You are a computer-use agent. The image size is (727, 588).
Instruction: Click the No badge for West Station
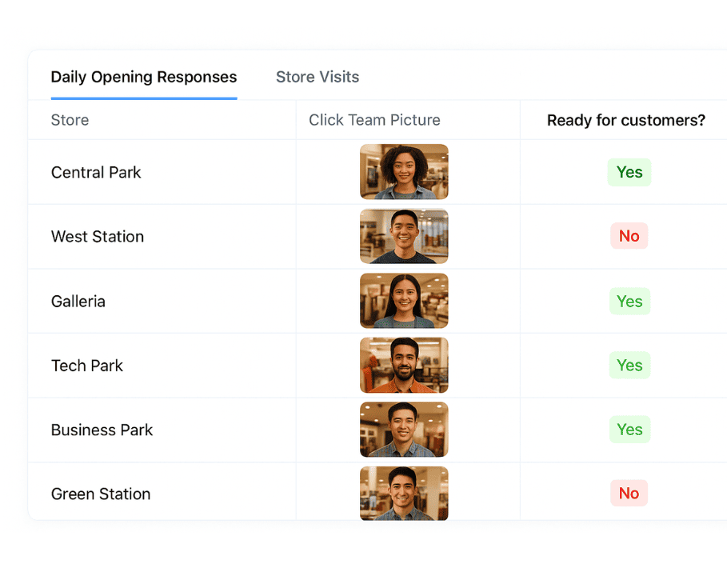pos(629,235)
